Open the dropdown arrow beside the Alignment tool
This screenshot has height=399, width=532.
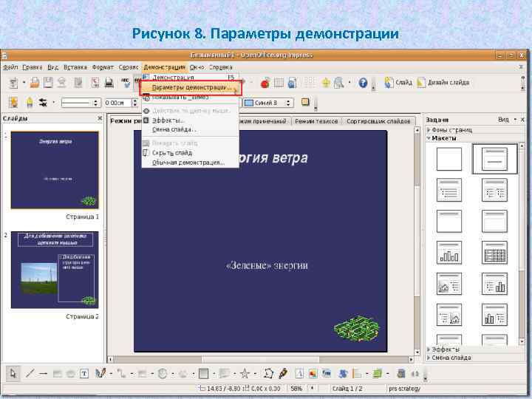click(x=366, y=374)
